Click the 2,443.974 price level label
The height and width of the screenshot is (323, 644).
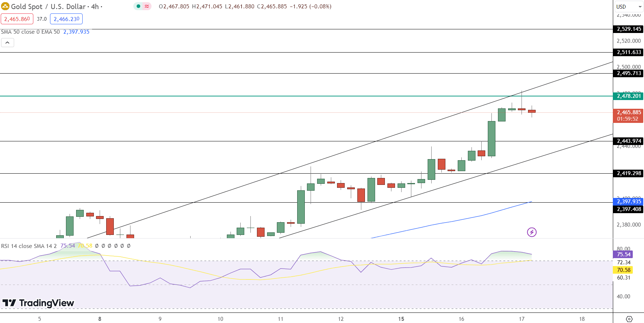pyautogui.click(x=628, y=141)
